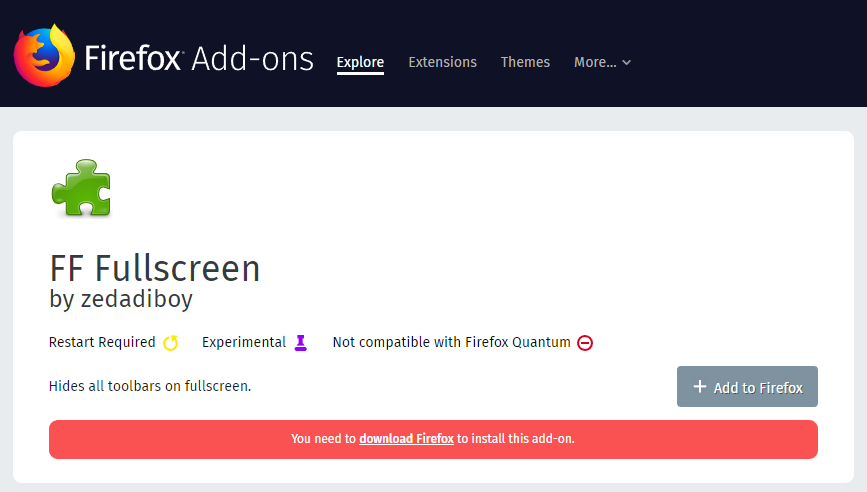
Task: Click the Hides all toolbars description
Action: 150,386
